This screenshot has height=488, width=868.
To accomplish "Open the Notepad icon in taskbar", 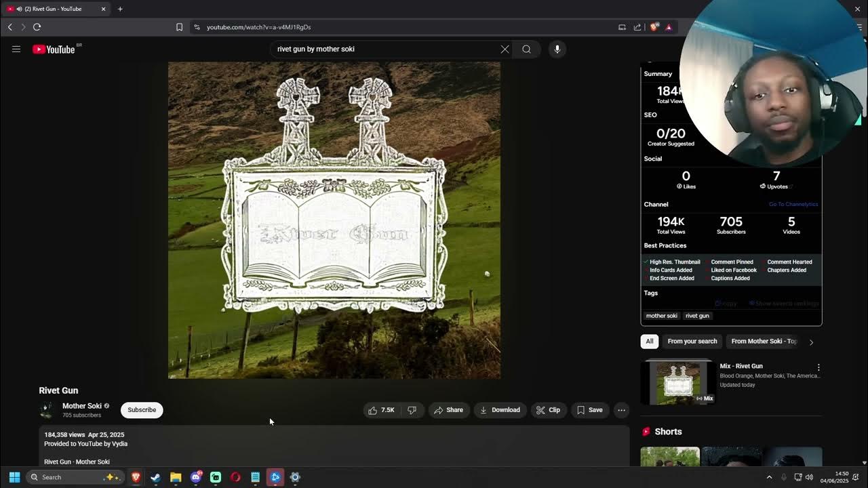I will (255, 477).
